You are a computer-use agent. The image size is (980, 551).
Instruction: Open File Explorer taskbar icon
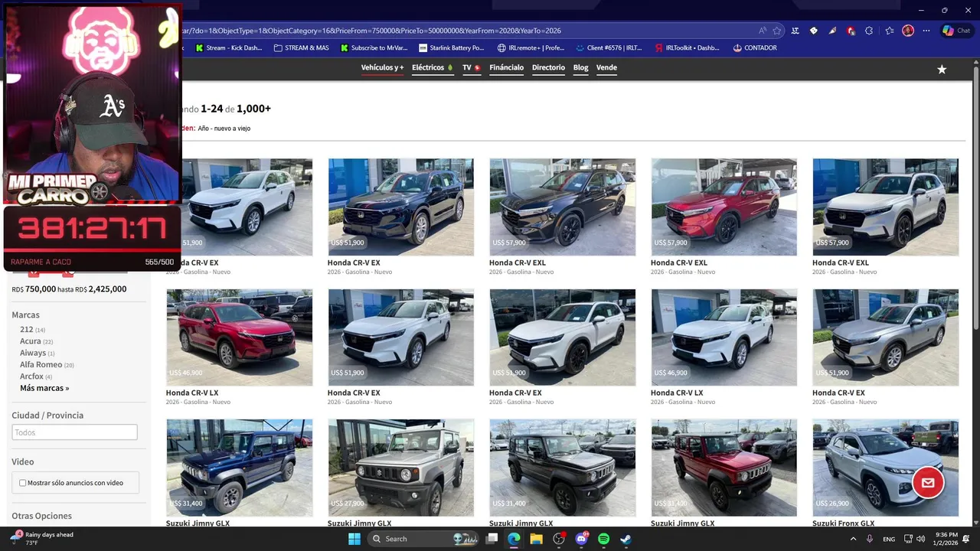(x=536, y=539)
